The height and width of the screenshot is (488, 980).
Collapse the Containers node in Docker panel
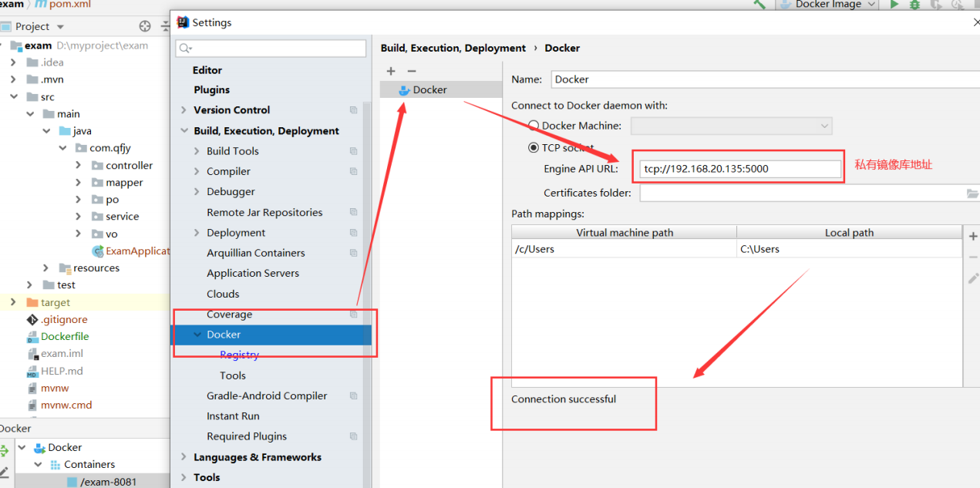38,465
